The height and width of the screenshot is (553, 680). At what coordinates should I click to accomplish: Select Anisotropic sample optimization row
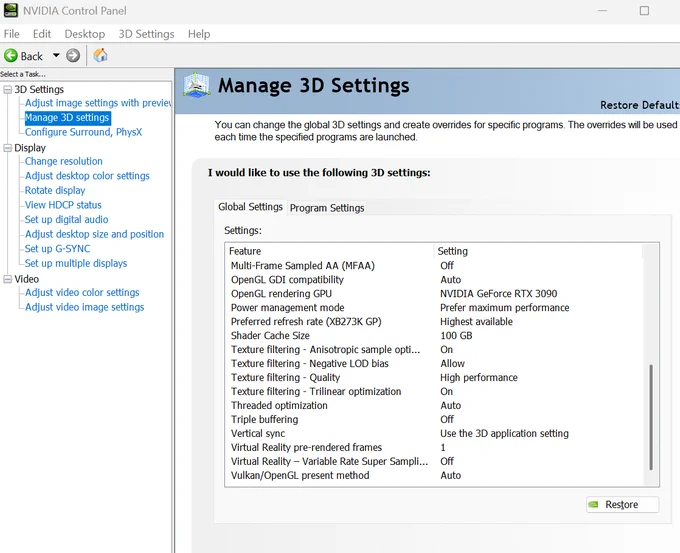click(x=434, y=350)
